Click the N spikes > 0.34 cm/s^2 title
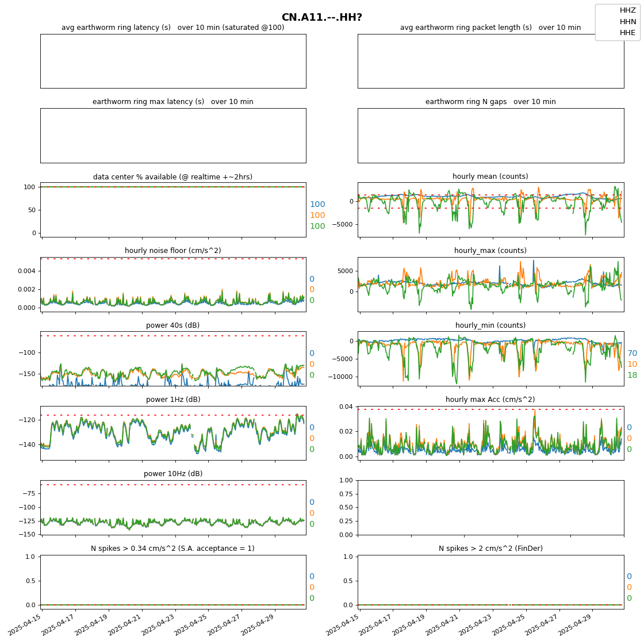 click(x=173, y=549)
